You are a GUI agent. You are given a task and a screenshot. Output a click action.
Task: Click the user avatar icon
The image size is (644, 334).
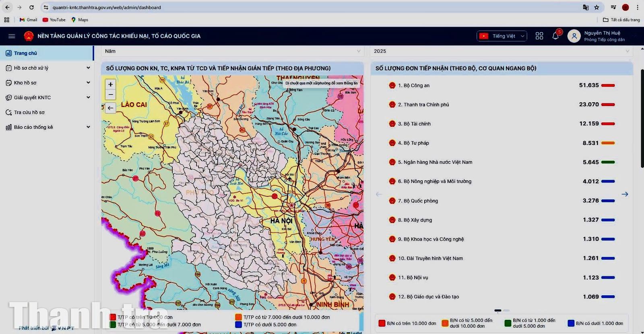click(574, 36)
